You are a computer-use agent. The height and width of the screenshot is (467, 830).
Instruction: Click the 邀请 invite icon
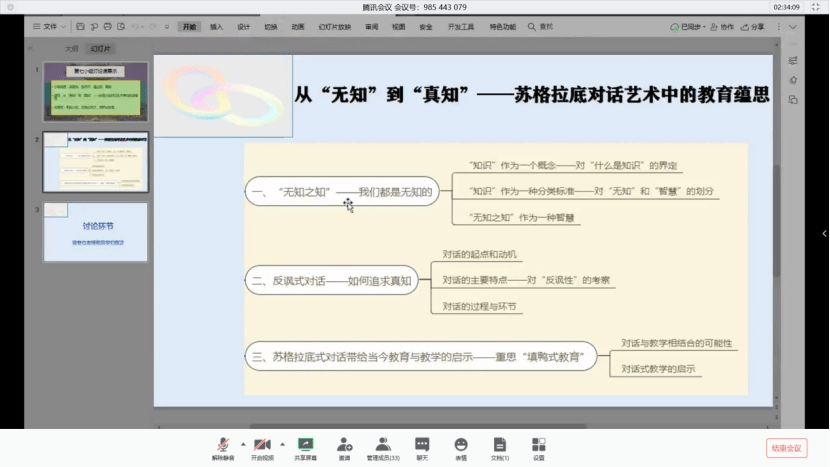click(344, 444)
